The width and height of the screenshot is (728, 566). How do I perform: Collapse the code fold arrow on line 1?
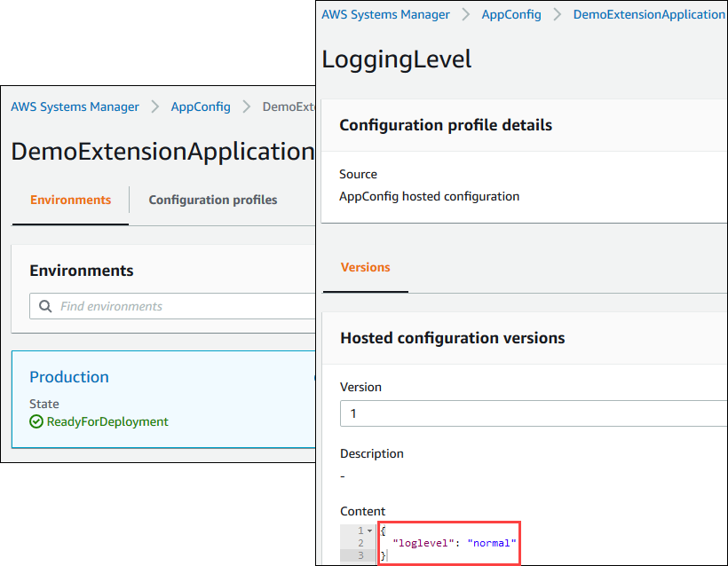point(370,531)
